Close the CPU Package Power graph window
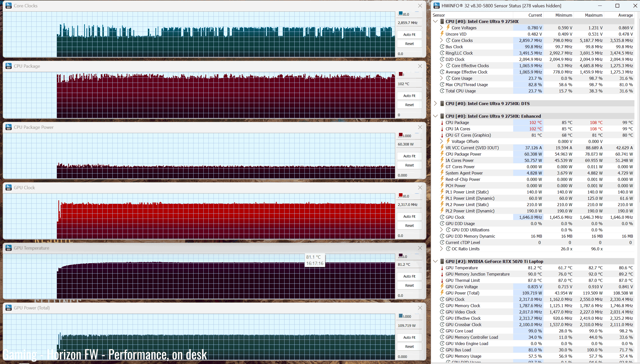This screenshot has width=640, height=364. tap(420, 127)
